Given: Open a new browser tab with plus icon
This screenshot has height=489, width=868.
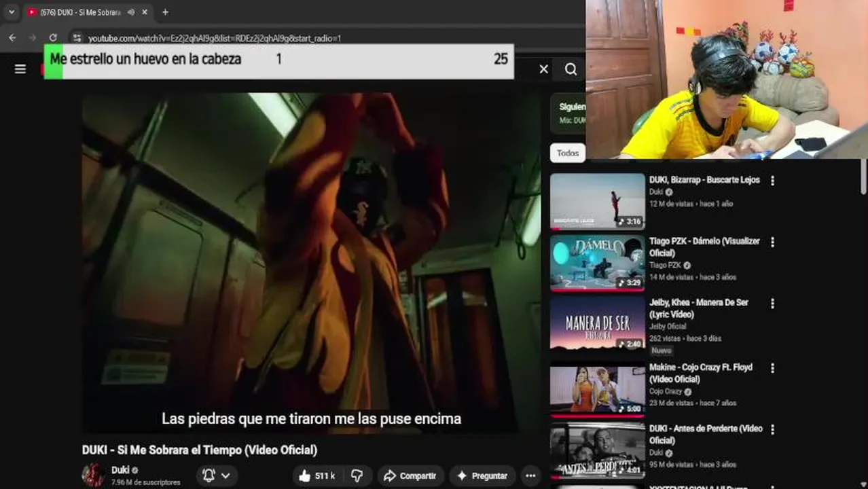Looking at the screenshot, I should pos(165,12).
